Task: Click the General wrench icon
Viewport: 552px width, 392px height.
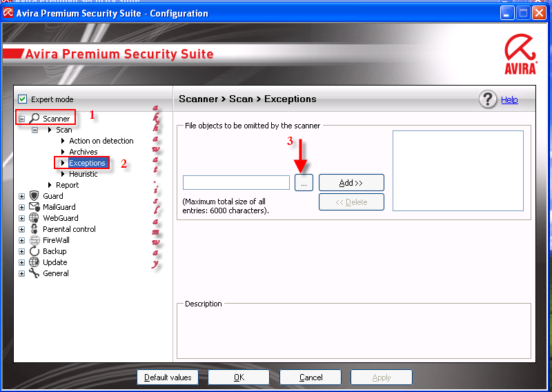Action: coord(34,273)
